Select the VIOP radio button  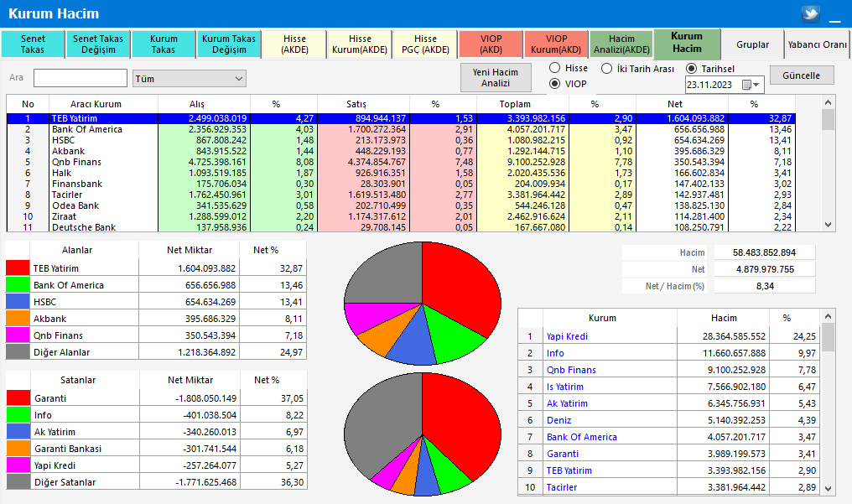555,84
